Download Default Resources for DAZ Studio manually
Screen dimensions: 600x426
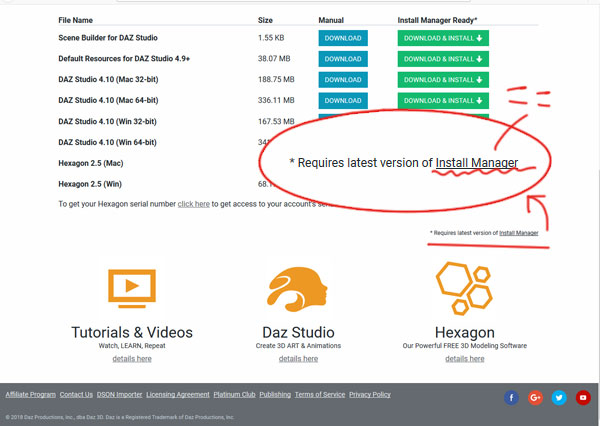pyautogui.click(x=343, y=59)
